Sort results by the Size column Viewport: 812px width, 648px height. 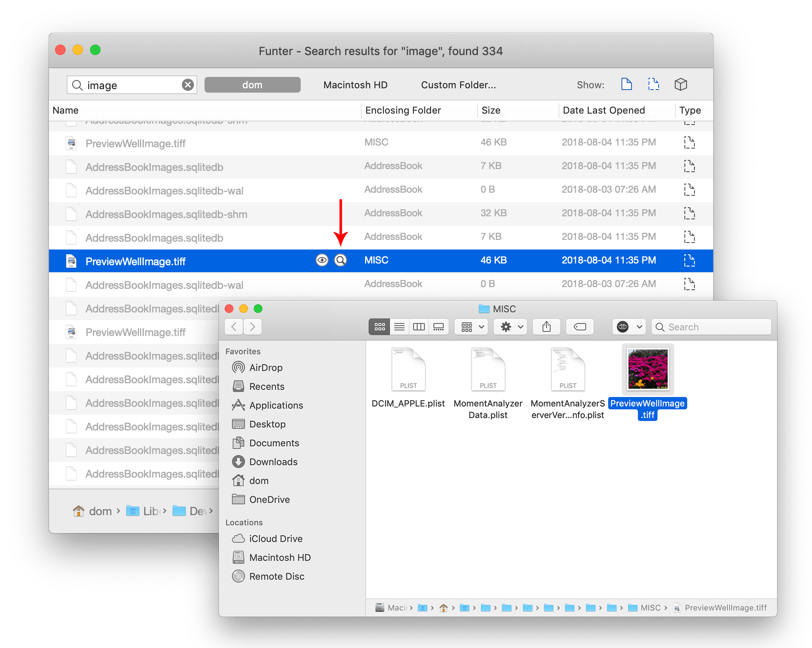pyautogui.click(x=491, y=110)
